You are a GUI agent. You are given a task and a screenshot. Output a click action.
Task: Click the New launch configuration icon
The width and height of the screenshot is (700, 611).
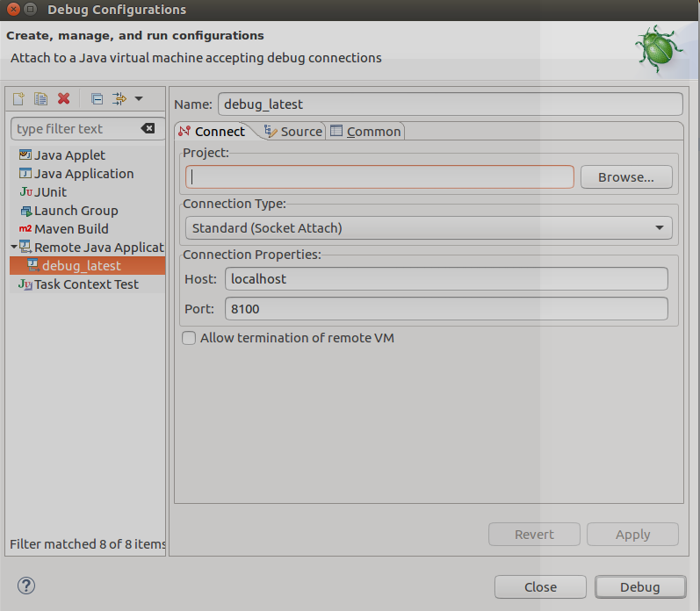[x=18, y=98]
